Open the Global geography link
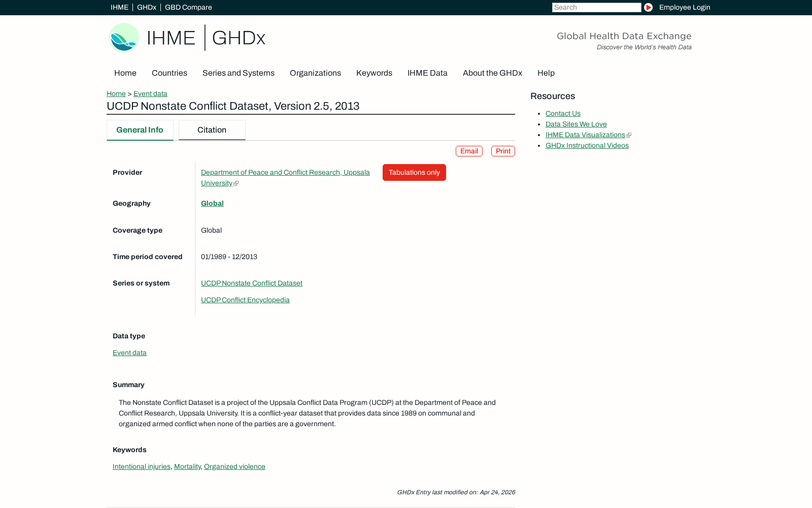The height and width of the screenshot is (508, 812). point(212,203)
